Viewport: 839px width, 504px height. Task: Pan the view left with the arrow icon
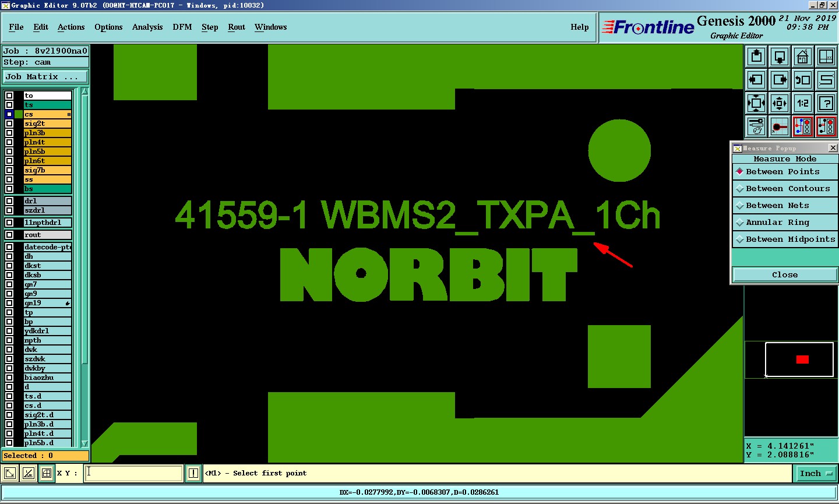[756, 80]
